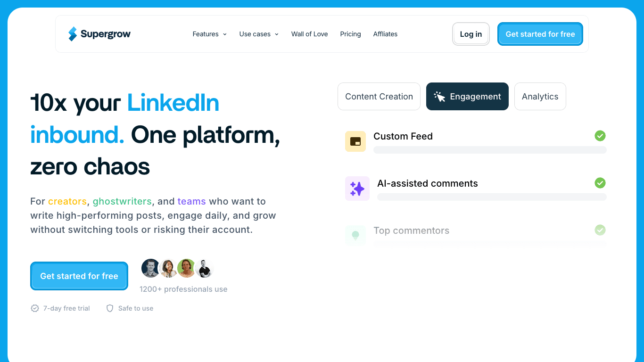Viewport: 644px width, 362px height.
Task: Open the Pricing page link
Action: point(350,34)
